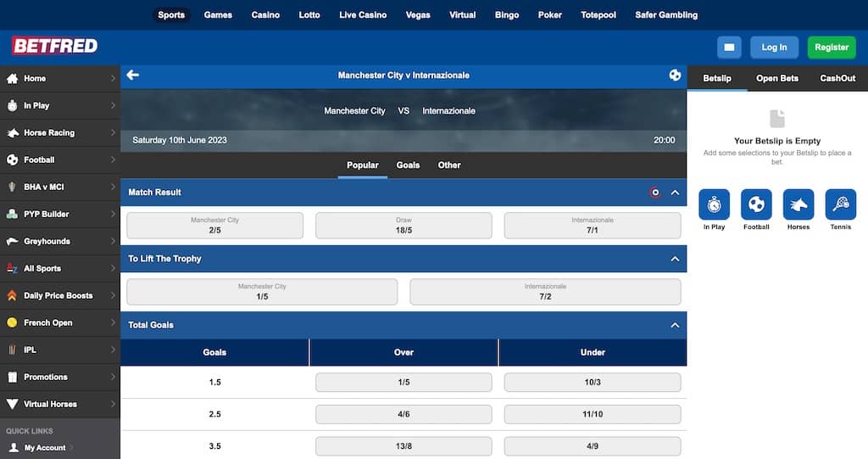
Task: Open Live Casino in the top navigation
Action: (363, 15)
